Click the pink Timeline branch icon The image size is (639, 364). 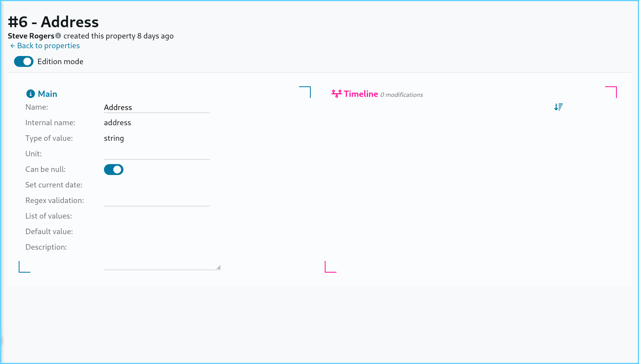[336, 94]
